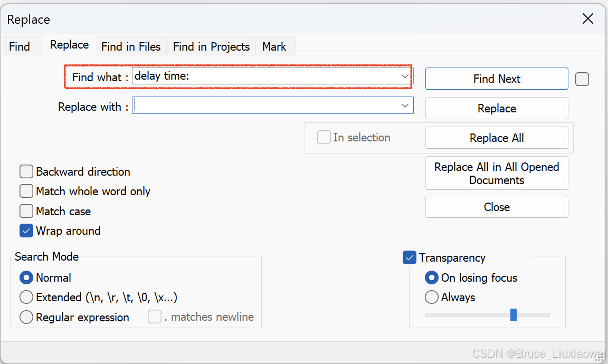Viewport: 608px width, 364px height.
Task: Select Extended search mode
Action: (x=26, y=298)
